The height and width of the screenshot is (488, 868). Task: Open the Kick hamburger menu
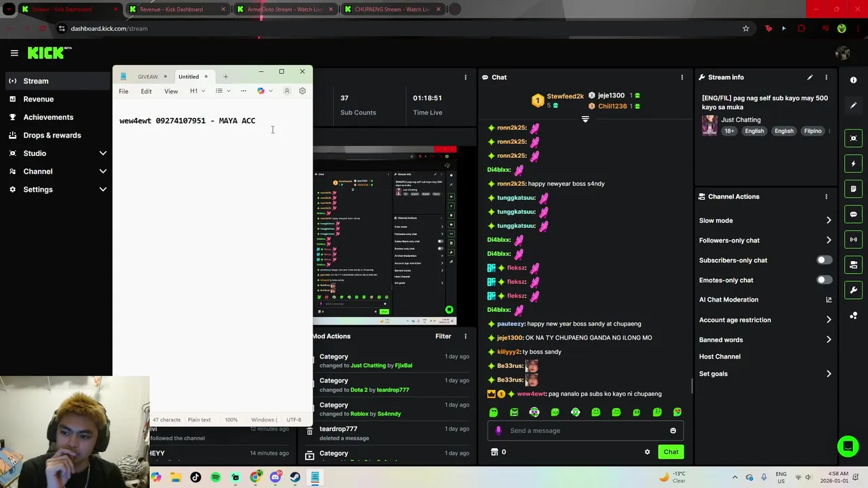click(14, 53)
